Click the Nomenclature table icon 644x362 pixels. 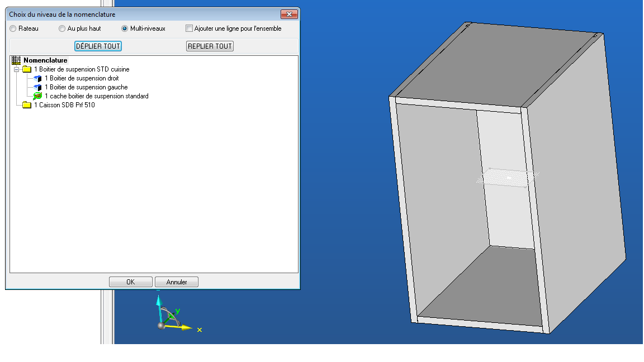[x=16, y=60]
